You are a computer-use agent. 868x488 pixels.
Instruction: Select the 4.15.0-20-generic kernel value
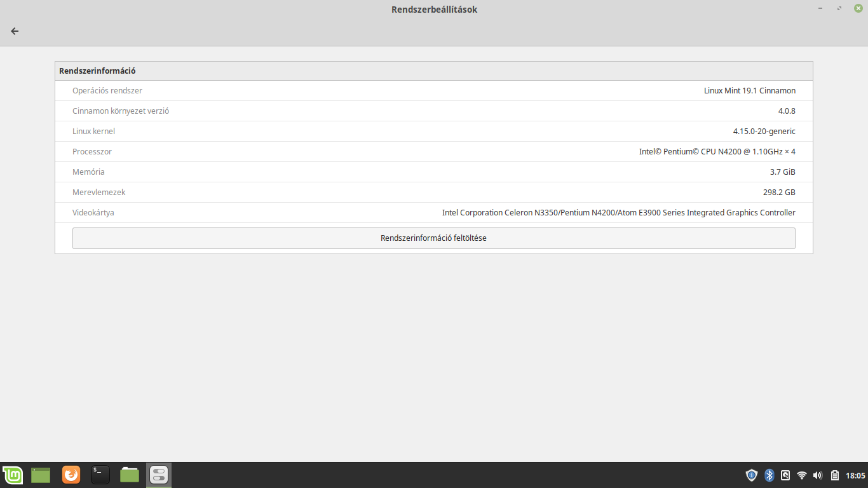[x=764, y=132]
